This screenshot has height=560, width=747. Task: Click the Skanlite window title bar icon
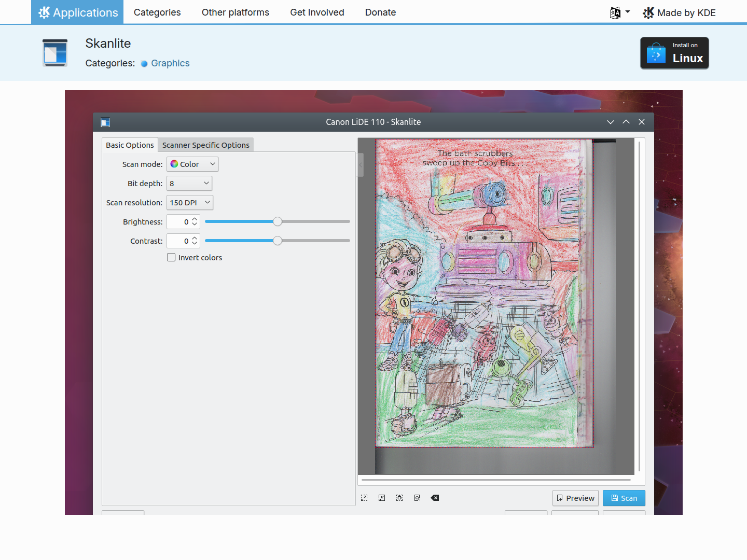[x=105, y=122]
